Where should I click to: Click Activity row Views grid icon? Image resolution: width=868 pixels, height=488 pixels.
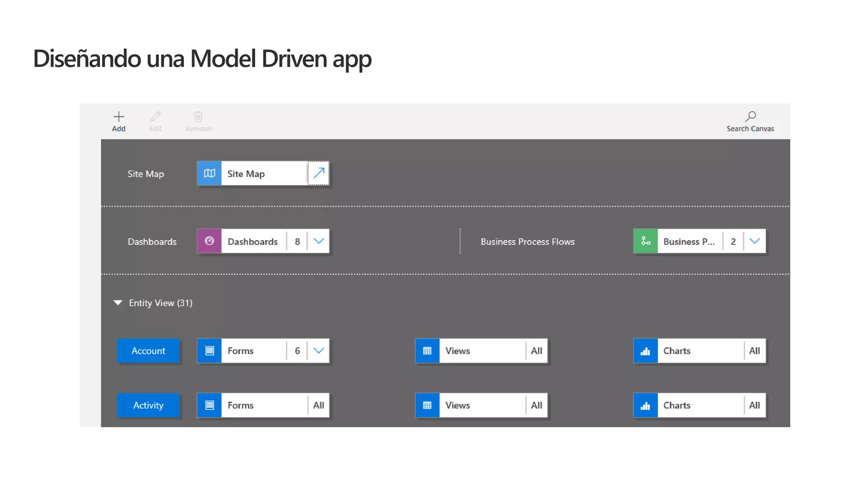427,405
